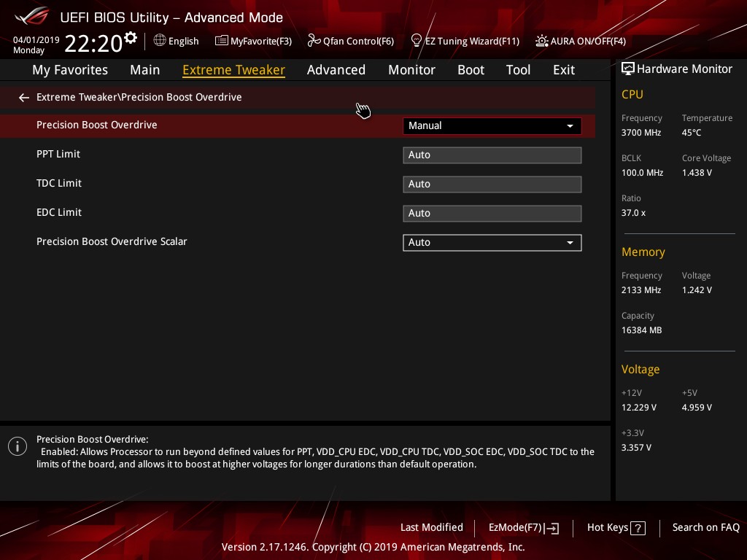Click the 04/01/2019 date text
Viewport: 747px width, 560px height.
pyautogui.click(x=36, y=40)
